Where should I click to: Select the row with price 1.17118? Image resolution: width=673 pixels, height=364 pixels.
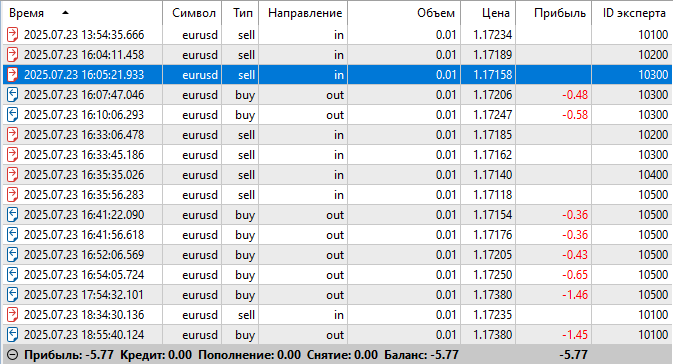[336, 195]
